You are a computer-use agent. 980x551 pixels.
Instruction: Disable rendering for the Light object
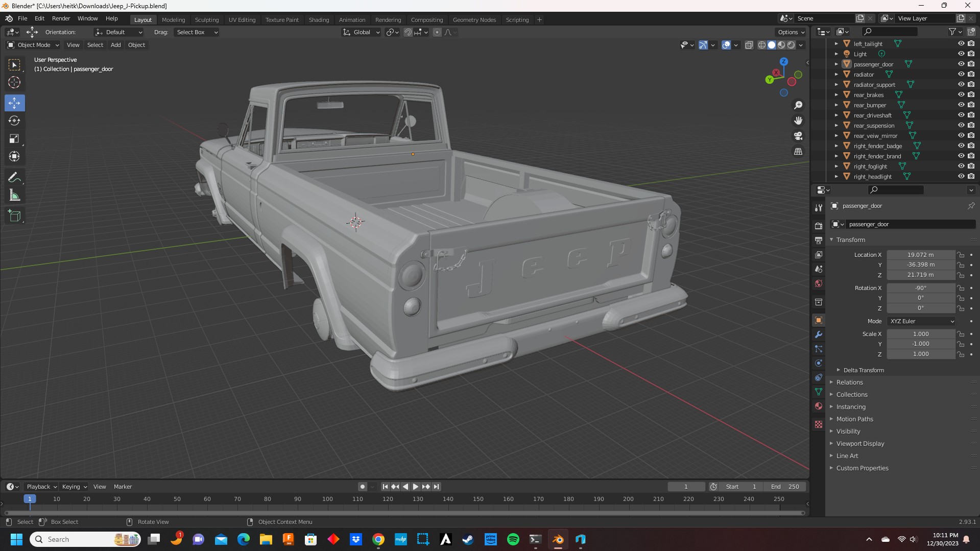coord(971,54)
